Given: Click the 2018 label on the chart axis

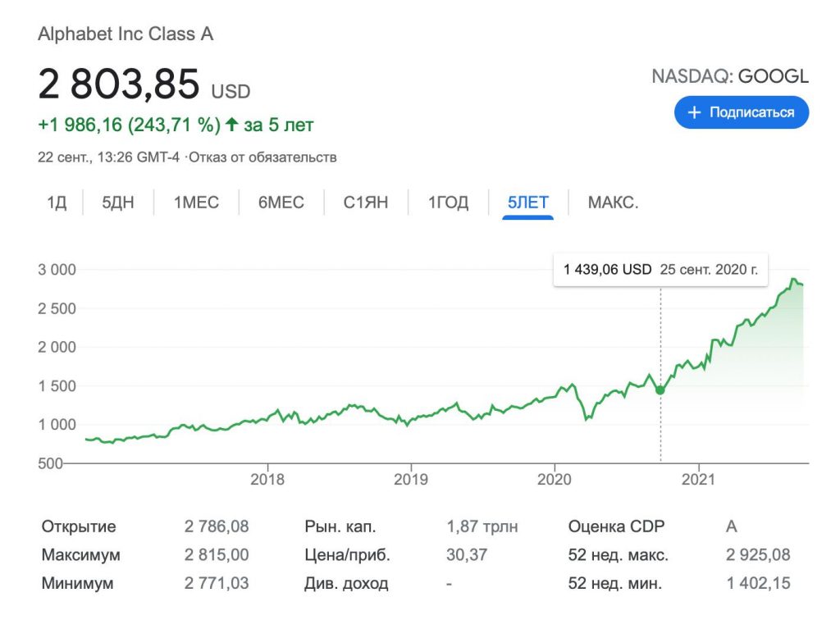Looking at the screenshot, I should 267,479.
